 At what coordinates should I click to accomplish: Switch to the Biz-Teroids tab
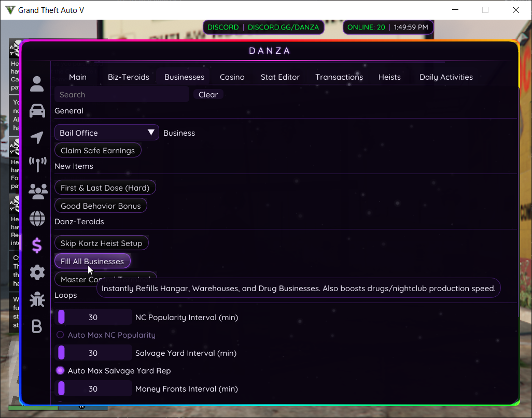click(x=129, y=77)
